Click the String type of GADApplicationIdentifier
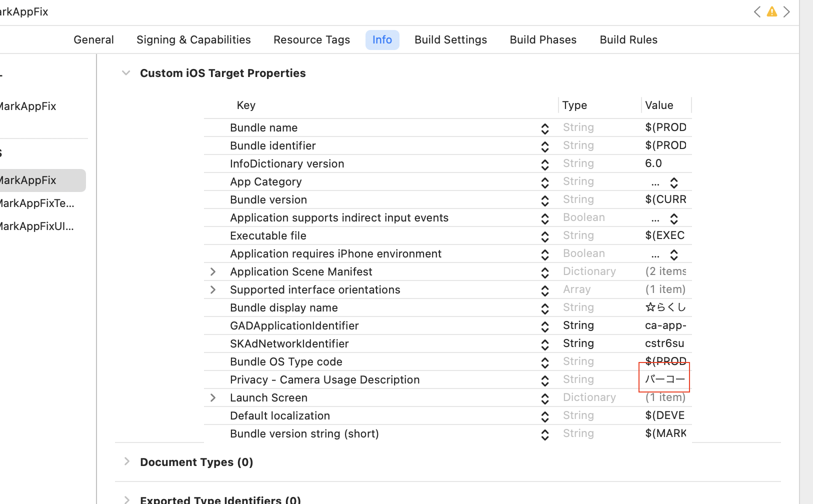The width and height of the screenshot is (813, 504). click(x=578, y=325)
